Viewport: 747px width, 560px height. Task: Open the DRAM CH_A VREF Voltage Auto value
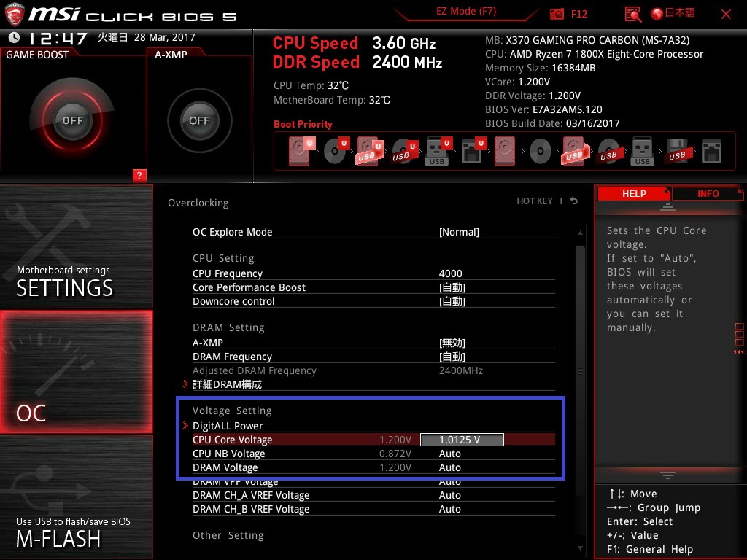pyautogui.click(x=449, y=495)
